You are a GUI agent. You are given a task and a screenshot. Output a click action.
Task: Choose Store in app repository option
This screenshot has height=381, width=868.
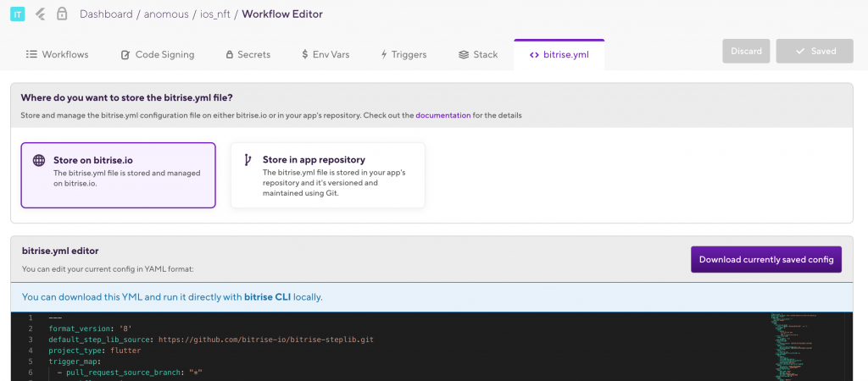[328, 175]
